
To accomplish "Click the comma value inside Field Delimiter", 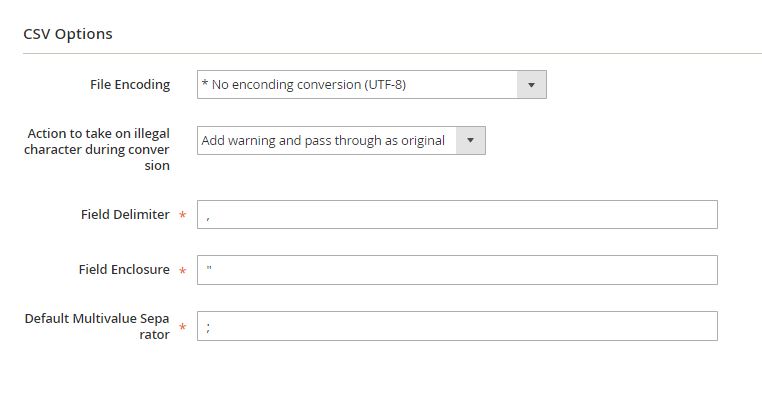I will tap(208, 218).
